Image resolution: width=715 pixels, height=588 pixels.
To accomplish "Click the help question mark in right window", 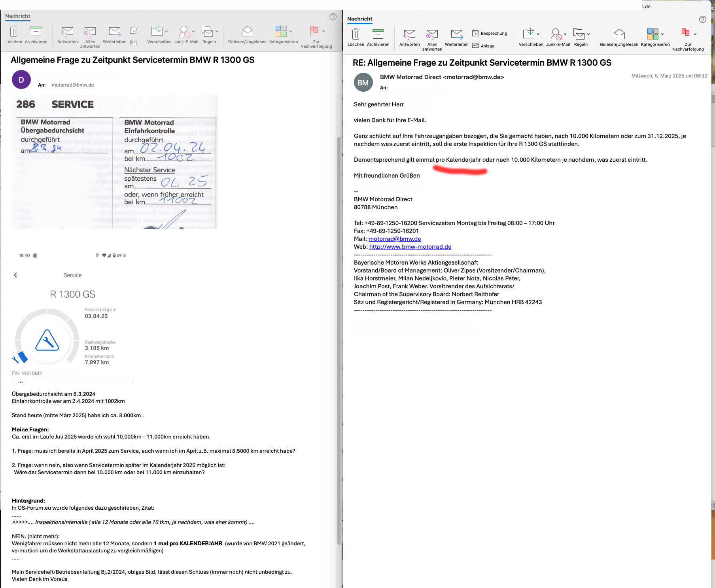I will click(702, 19).
